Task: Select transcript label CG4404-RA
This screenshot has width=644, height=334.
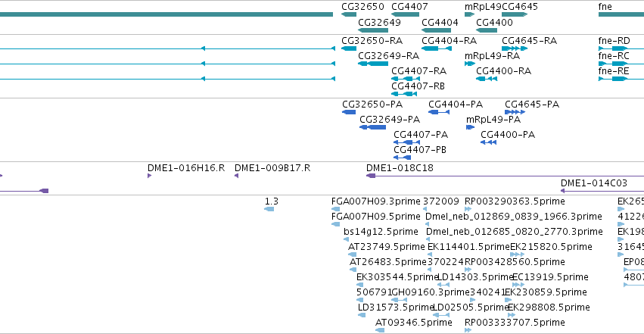Action: point(450,41)
